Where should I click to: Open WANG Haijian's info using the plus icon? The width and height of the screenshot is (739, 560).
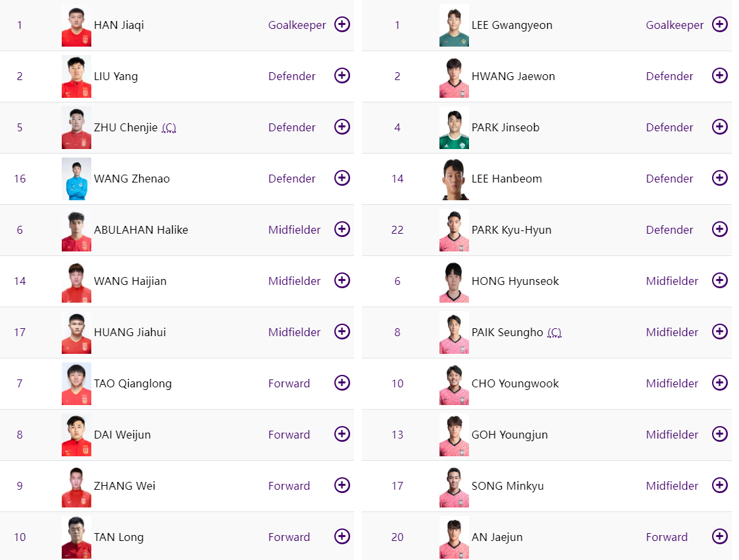point(342,280)
